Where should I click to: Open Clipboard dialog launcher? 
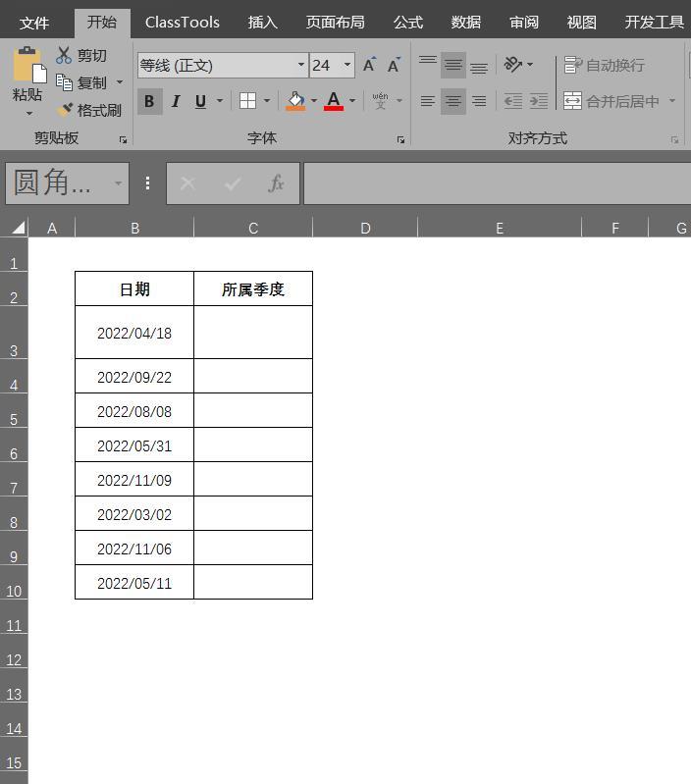pyautogui.click(x=123, y=140)
